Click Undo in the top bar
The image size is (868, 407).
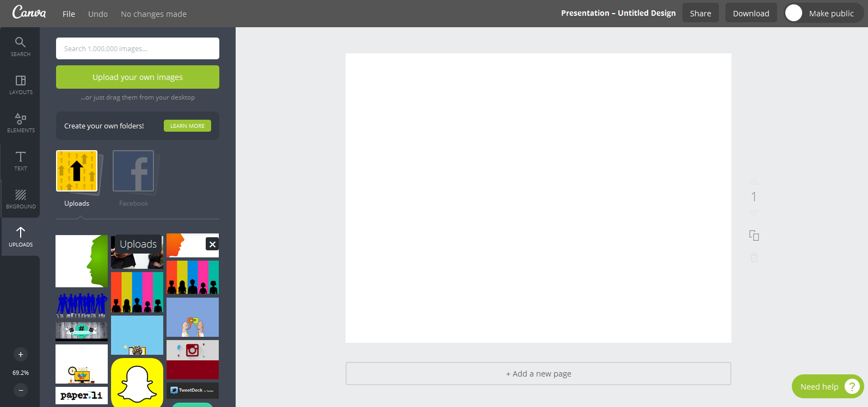(x=98, y=14)
